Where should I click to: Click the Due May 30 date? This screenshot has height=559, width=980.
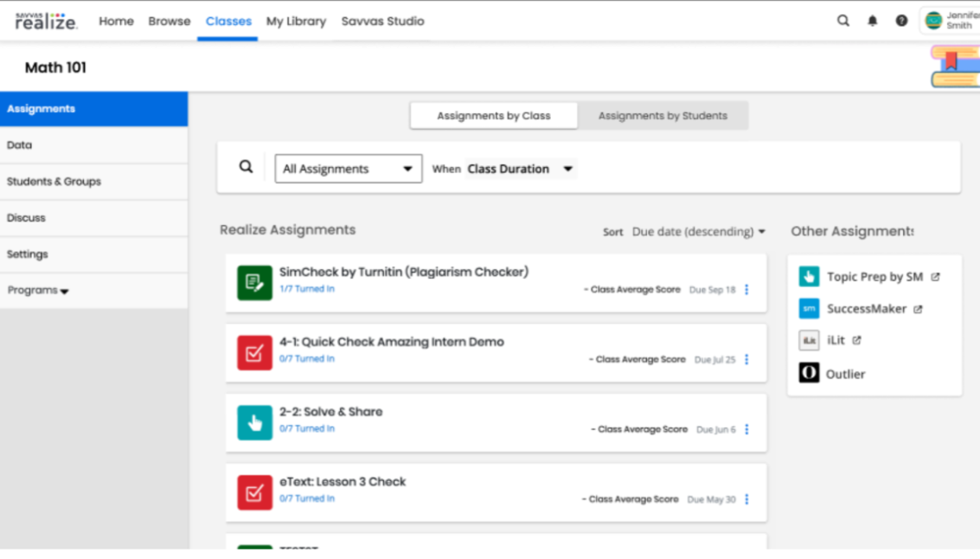coord(712,500)
